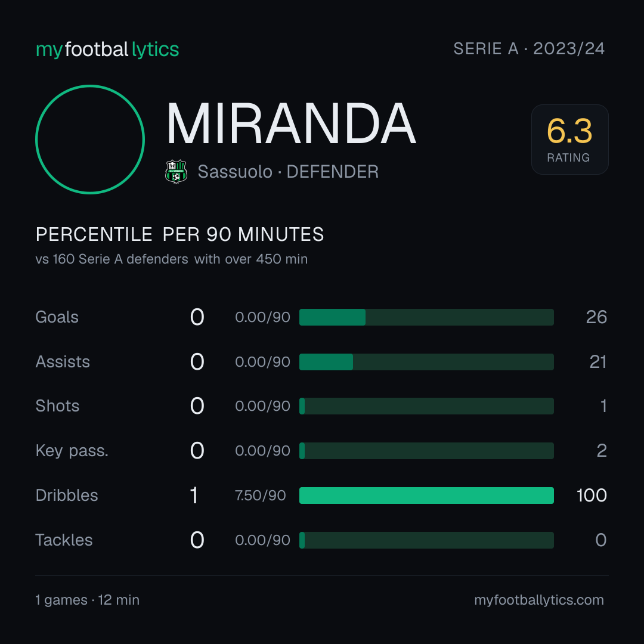The width and height of the screenshot is (644, 644).
Task: Select the Goals percentile bar
Action: [426, 317]
